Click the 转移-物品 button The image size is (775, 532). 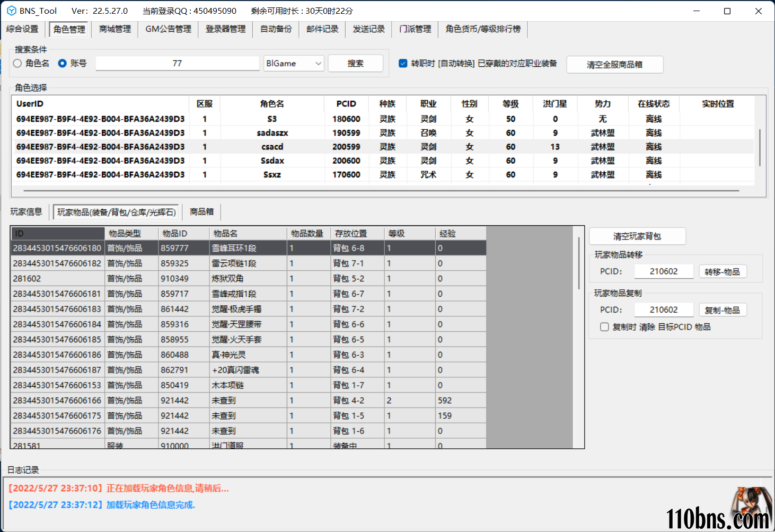(723, 272)
